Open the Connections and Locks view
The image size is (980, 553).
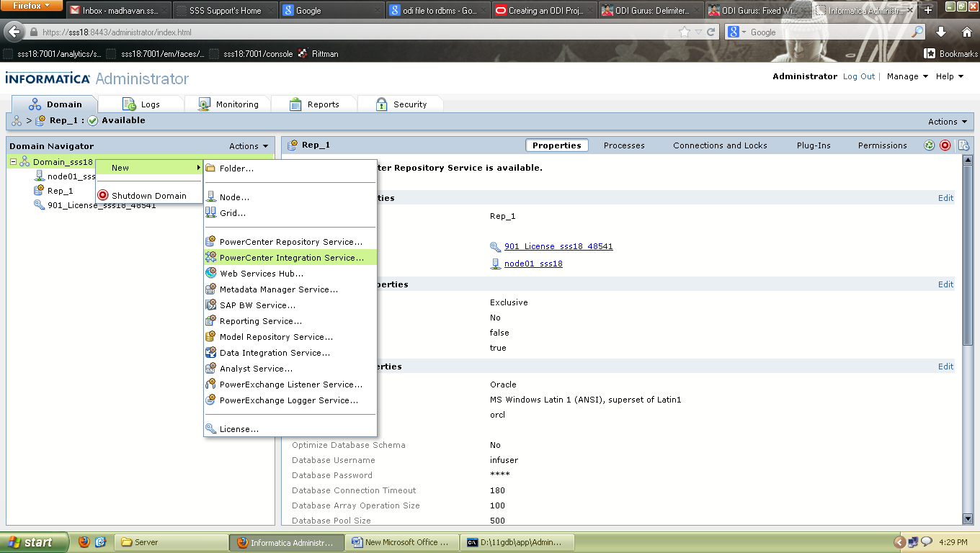[x=720, y=145]
